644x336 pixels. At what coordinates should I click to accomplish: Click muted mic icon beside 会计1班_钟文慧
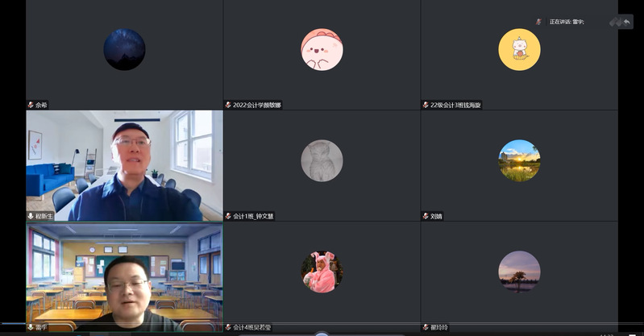[228, 216]
